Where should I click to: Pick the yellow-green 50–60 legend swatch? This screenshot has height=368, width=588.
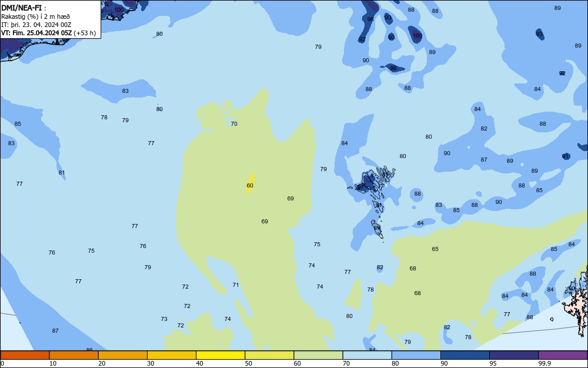pyautogui.click(x=269, y=355)
